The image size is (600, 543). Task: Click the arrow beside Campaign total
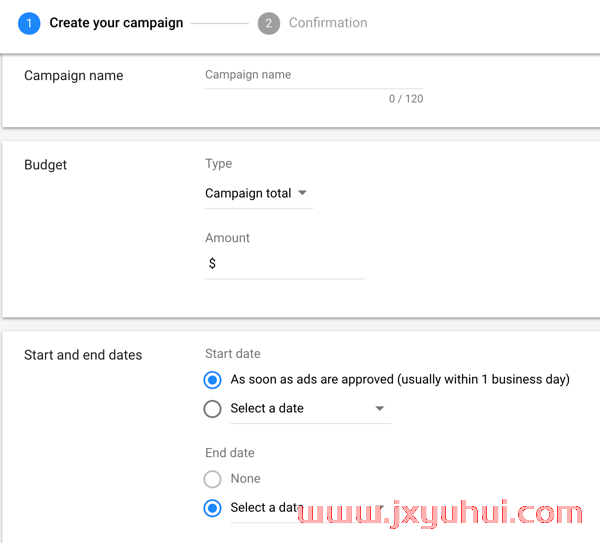pyautogui.click(x=302, y=192)
